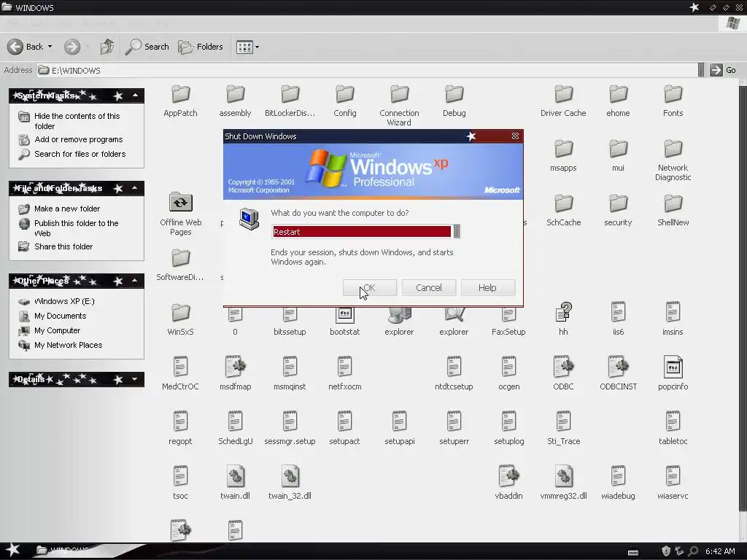The width and height of the screenshot is (747, 560).
Task: Click Hide the contents of this folder
Action: pos(77,121)
